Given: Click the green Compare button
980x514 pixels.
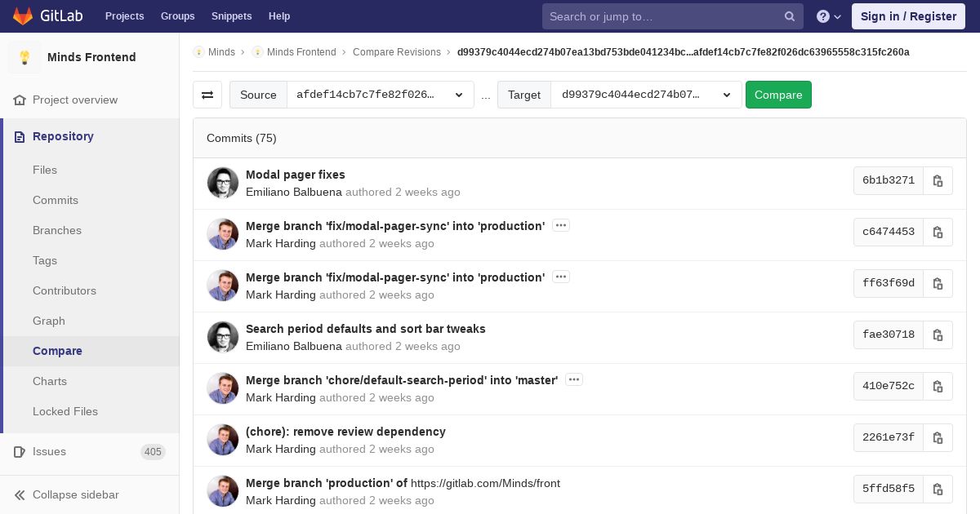Looking at the screenshot, I should (x=778, y=95).
